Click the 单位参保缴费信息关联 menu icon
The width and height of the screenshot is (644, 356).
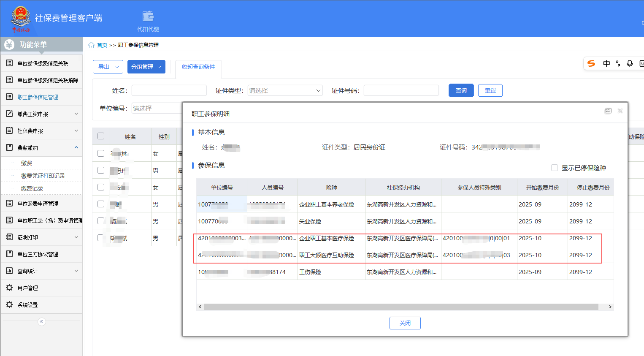9,63
